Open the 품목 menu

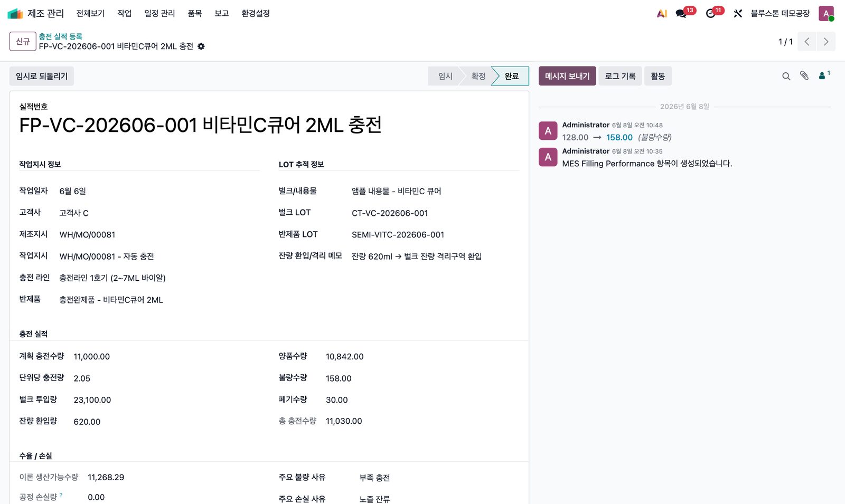[x=195, y=13]
